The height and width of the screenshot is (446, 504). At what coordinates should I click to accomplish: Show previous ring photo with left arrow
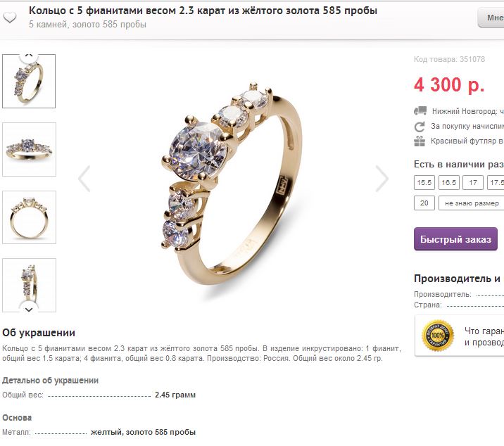pyautogui.click(x=84, y=179)
